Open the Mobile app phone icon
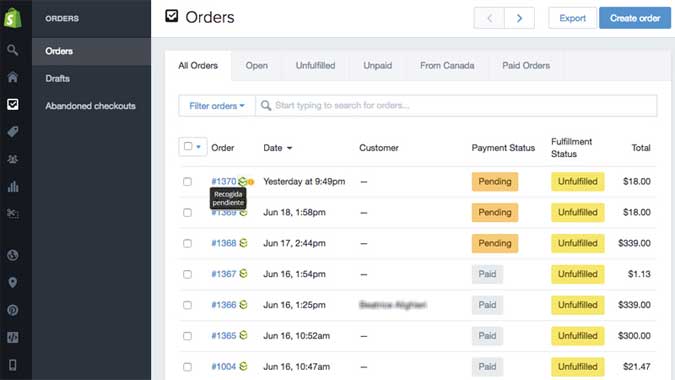The image size is (675, 380). pos(12,365)
